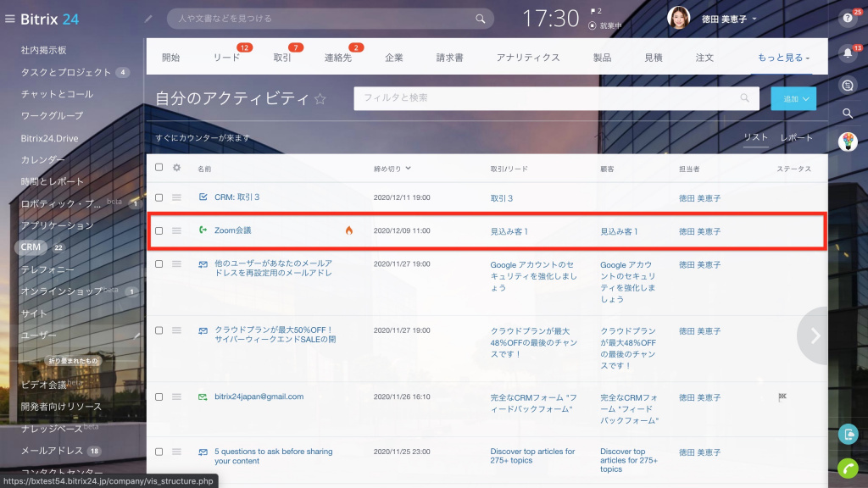Switch to the 取引 tab
This screenshot has height=488, width=868.
(282, 58)
